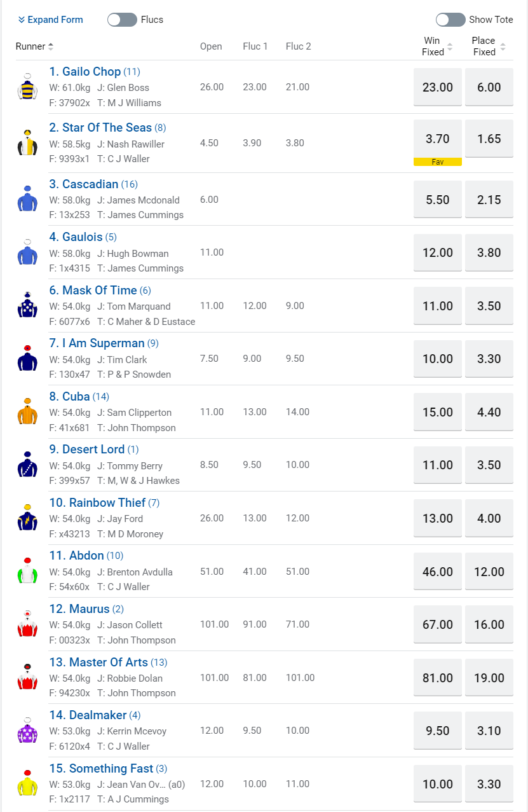Click Mask Of Time's starred silks icon
Image resolution: width=528 pixels, height=812 pixels.
27,306
